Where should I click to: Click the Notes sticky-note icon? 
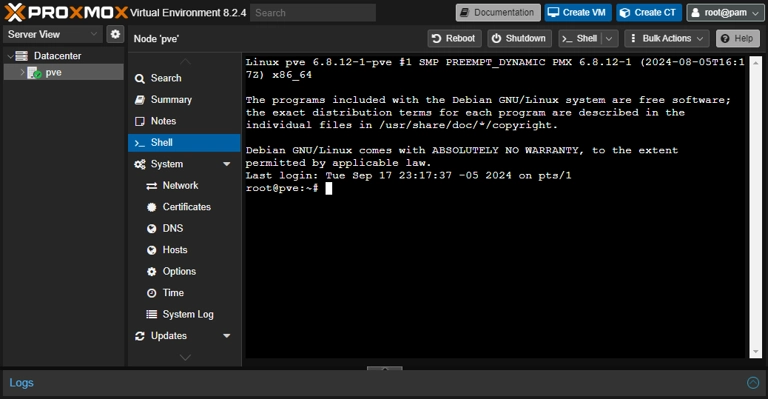pos(140,121)
